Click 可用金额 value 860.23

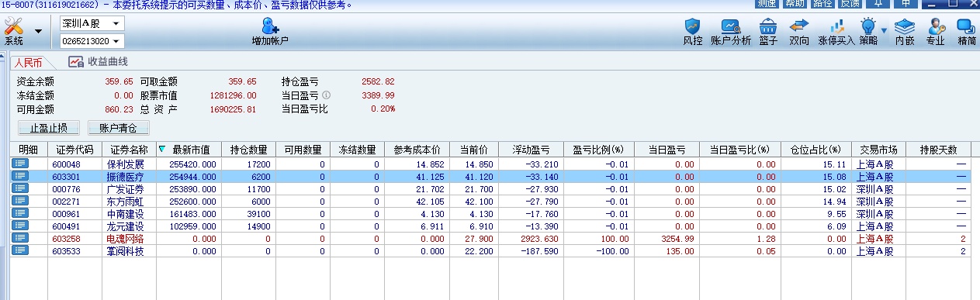click(x=119, y=109)
